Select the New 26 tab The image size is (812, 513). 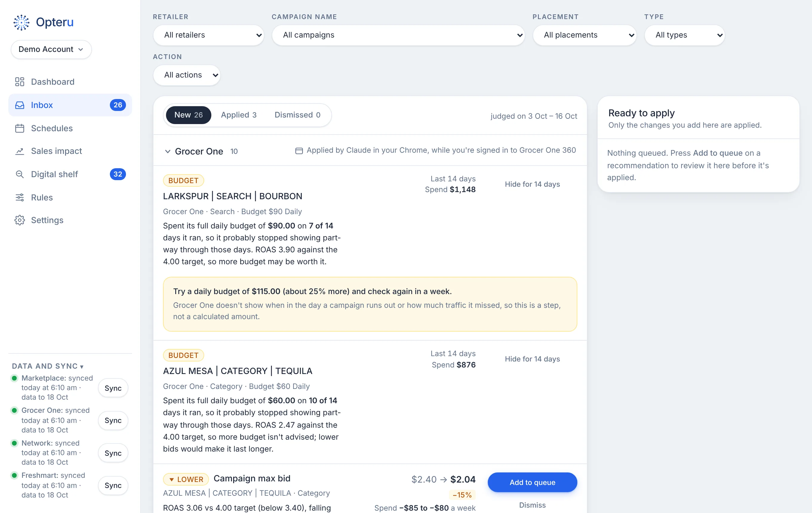pos(188,115)
